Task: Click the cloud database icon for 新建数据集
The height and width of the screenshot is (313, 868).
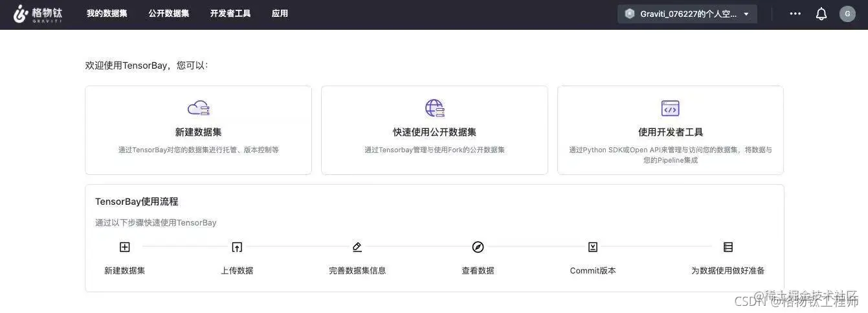Action: (x=199, y=108)
